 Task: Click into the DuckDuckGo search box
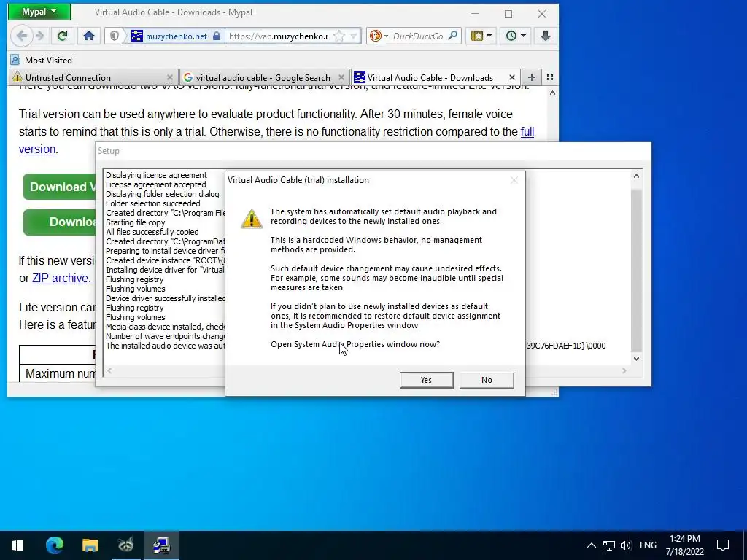[418, 36]
